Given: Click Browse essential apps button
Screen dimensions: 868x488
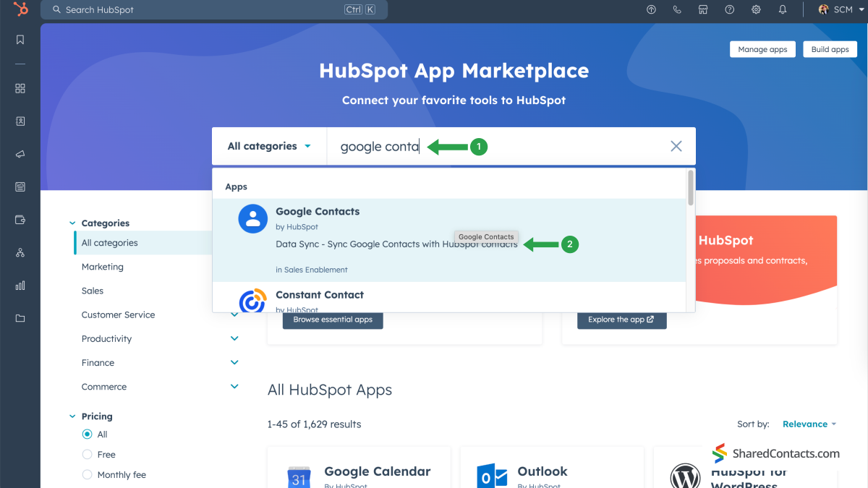Looking at the screenshot, I should tap(333, 320).
